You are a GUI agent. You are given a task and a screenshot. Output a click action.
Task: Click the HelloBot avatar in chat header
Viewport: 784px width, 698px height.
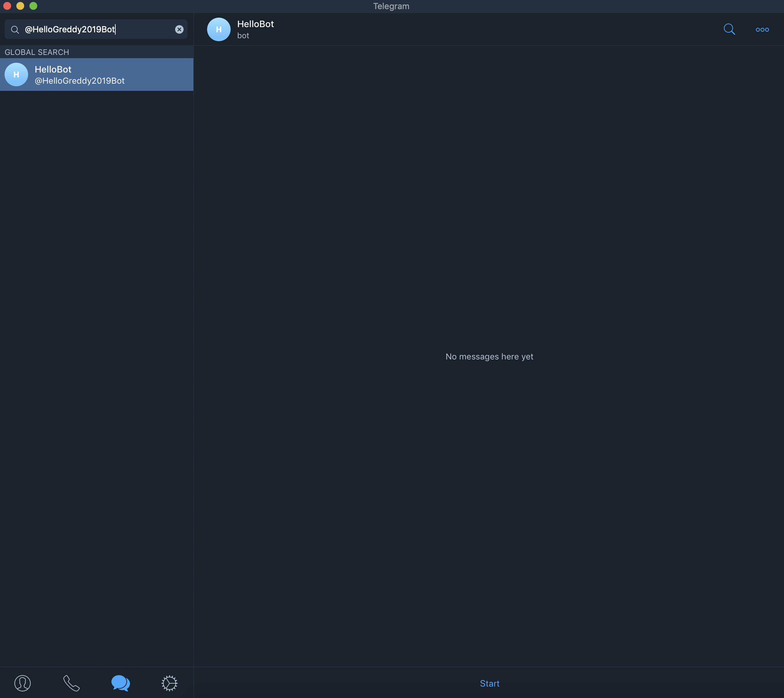(219, 29)
